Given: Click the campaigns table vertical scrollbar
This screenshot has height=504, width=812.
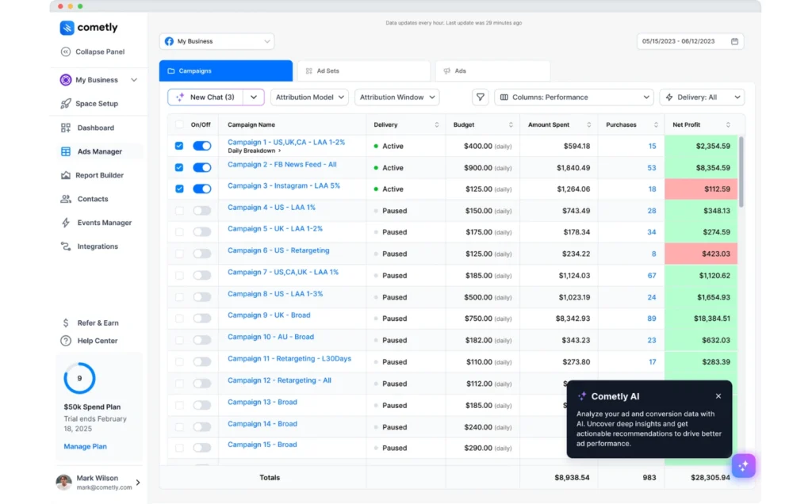Looking at the screenshot, I should point(741,170).
